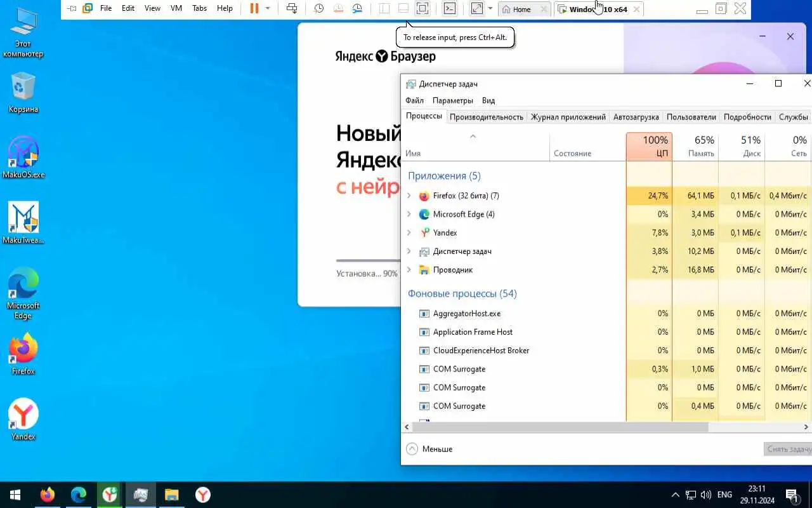The image size is (812, 508).
Task: Click the horizontal scrollbar in Task Manager
Action: tap(560, 427)
